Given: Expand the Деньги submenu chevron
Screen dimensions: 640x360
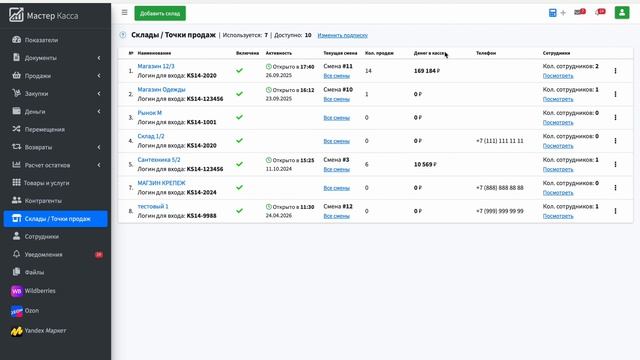Looking at the screenshot, I should pos(99,111).
